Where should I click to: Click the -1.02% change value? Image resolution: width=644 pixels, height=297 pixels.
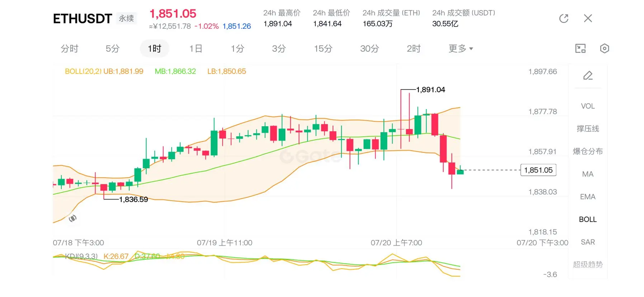point(207,26)
